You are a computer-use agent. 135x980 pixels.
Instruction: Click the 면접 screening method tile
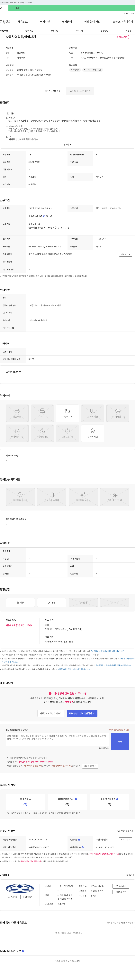52,603
